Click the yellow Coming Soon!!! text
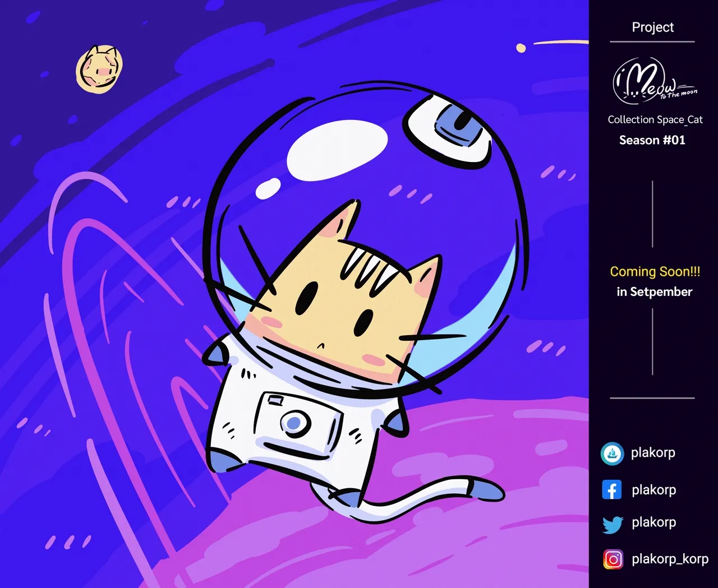Image resolution: width=718 pixels, height=588 pixels. pos(655,271)
